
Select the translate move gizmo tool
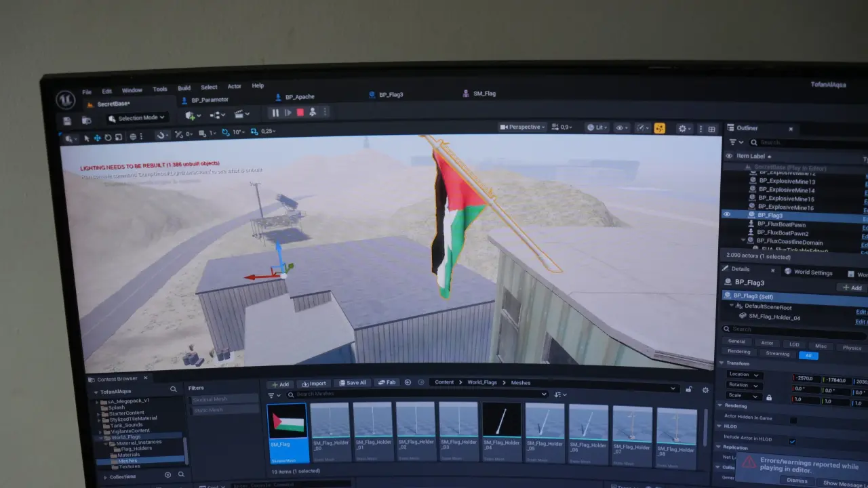97,138
